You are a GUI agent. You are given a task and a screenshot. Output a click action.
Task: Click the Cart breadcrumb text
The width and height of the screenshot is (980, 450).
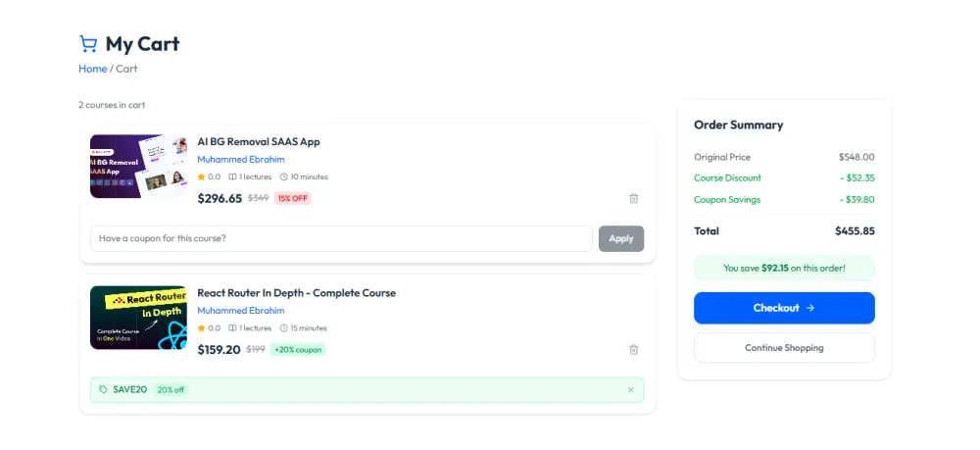point(126,69)
